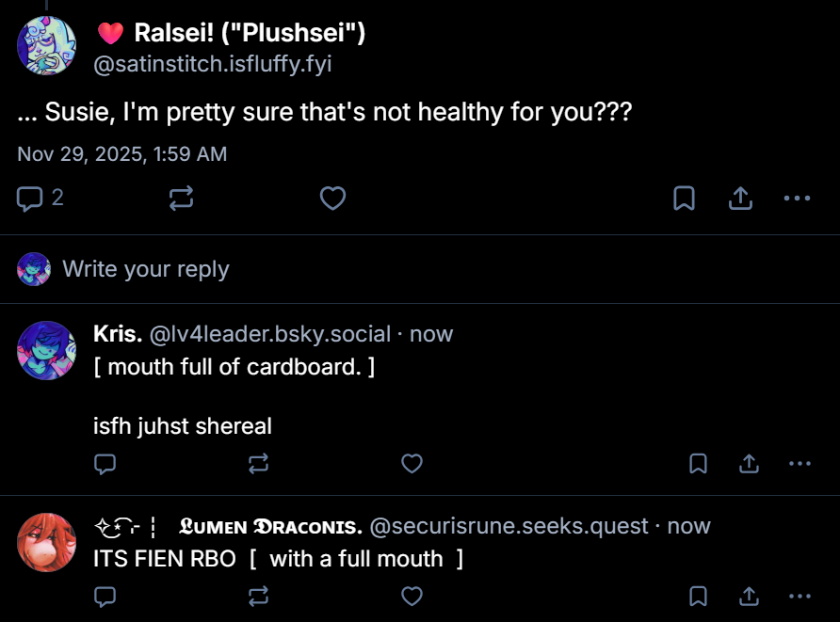Open more options on Kris's comment
Viewport: 840px width, 622px height.
coord(800,463)
